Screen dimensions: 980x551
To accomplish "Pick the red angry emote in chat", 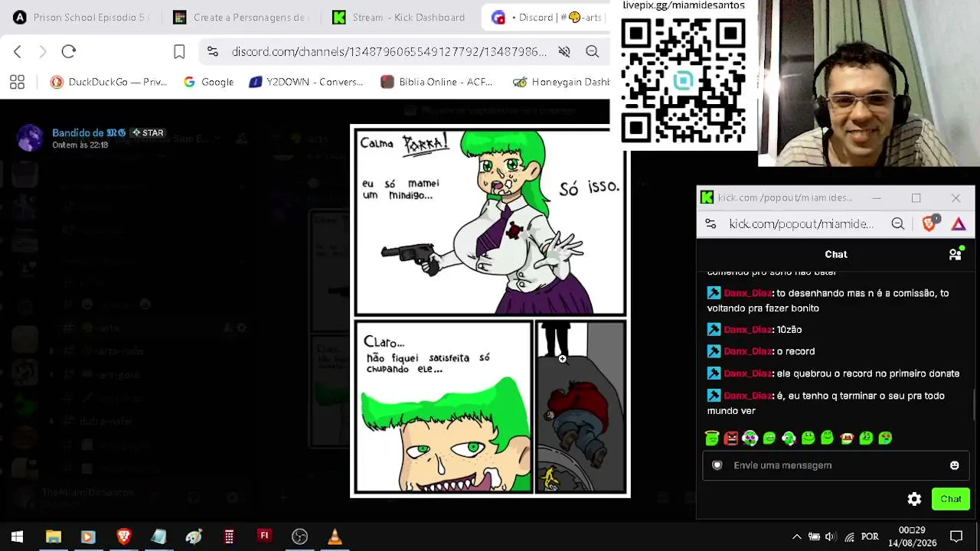I will point(731,438).
